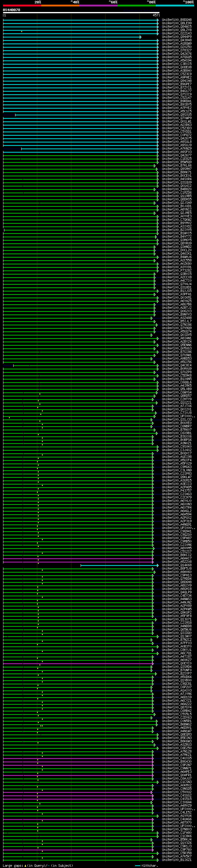Select hit UniRef100_Q9SXU5

pos(176,115)
